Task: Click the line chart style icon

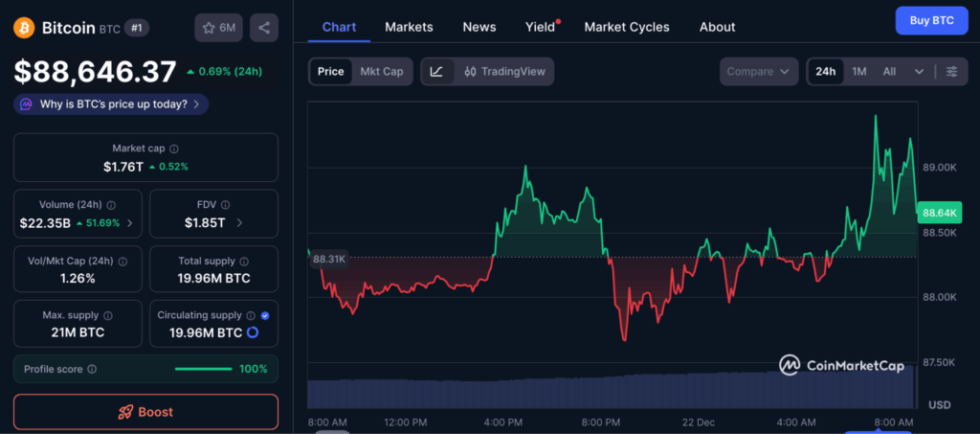Action: [x=436, y=72]
